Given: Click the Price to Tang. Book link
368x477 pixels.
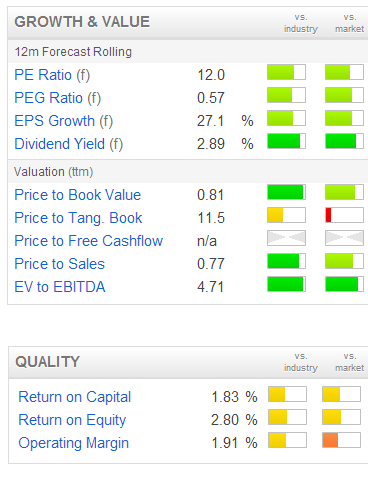Looking at the screenshot, I should [78, 218].
